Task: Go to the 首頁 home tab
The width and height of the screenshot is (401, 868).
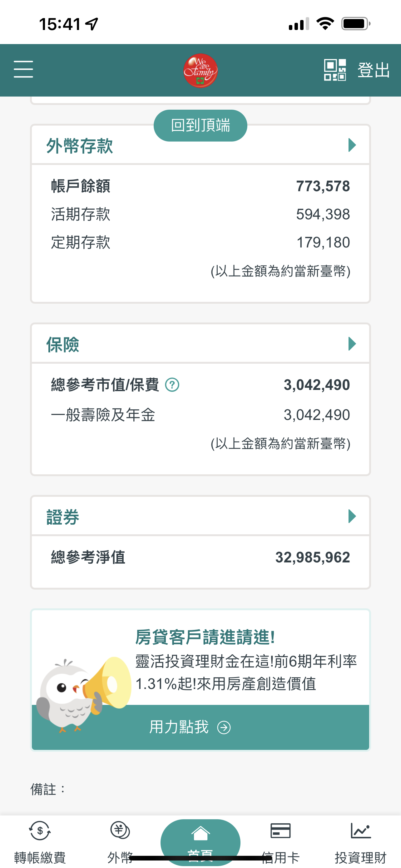Action: [200, 841]
